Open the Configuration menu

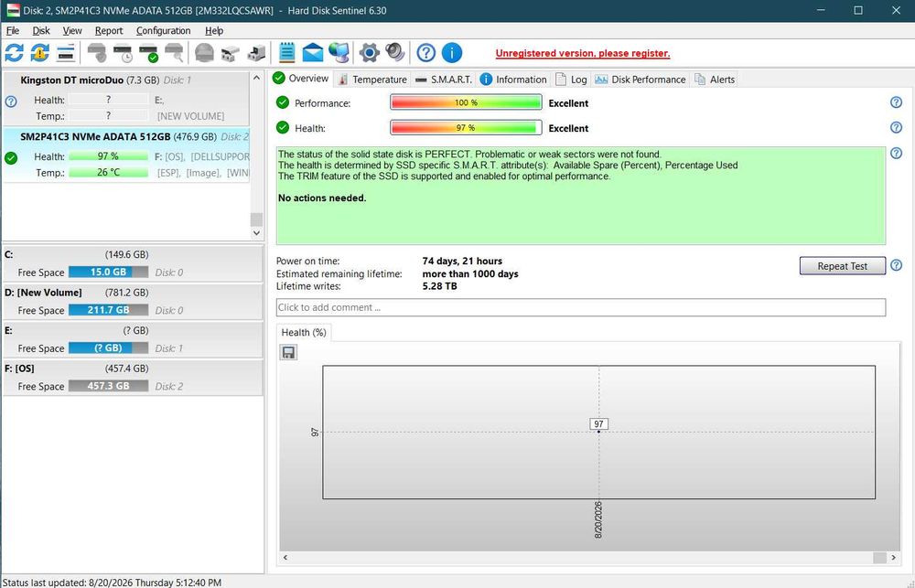pos(164,31)
